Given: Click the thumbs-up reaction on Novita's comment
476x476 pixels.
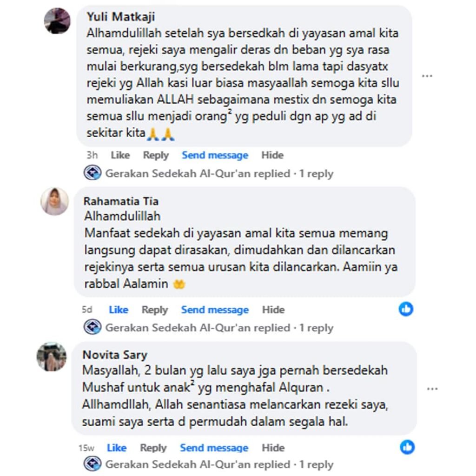Looking at the screenshot, I should 407,447.
